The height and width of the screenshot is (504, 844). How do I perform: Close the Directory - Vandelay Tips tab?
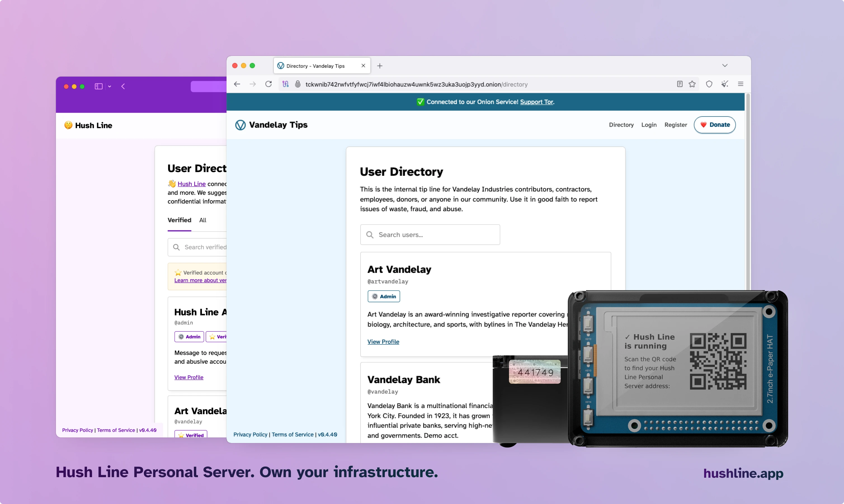pyautogui.click(x=363, y=65)
